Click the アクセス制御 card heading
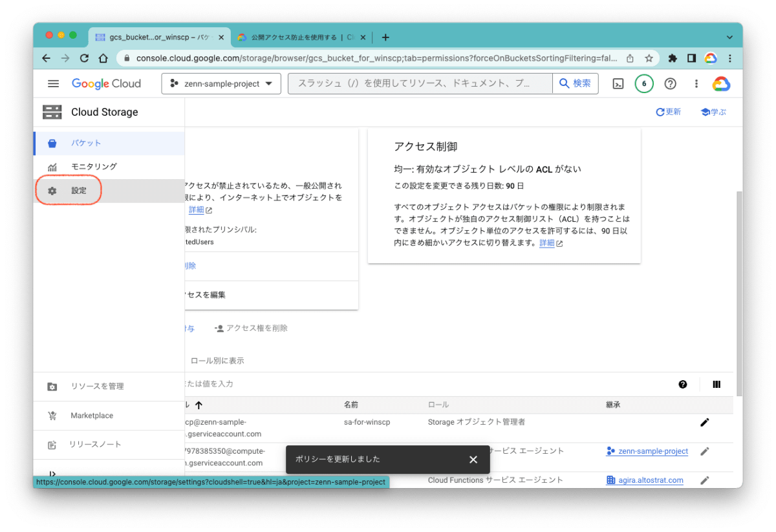This screenshot has height=532, width=776. point(425,147)
